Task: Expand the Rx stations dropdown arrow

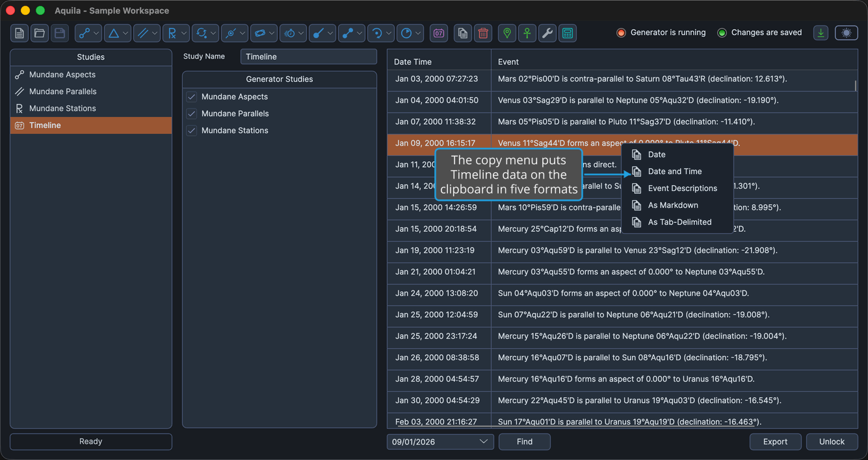Action: (184, 33)
